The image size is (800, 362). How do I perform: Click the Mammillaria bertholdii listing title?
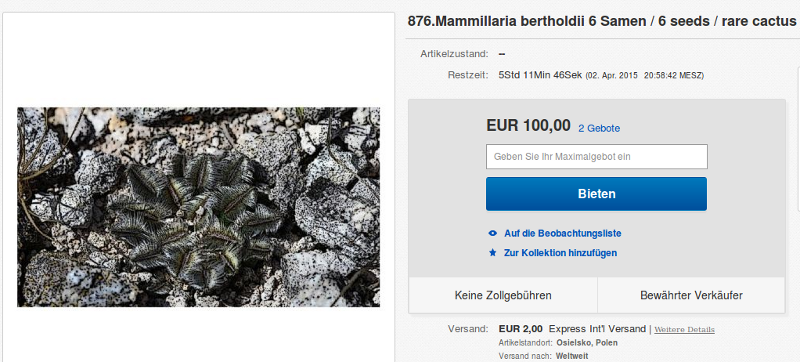click(x=602, y=21)
